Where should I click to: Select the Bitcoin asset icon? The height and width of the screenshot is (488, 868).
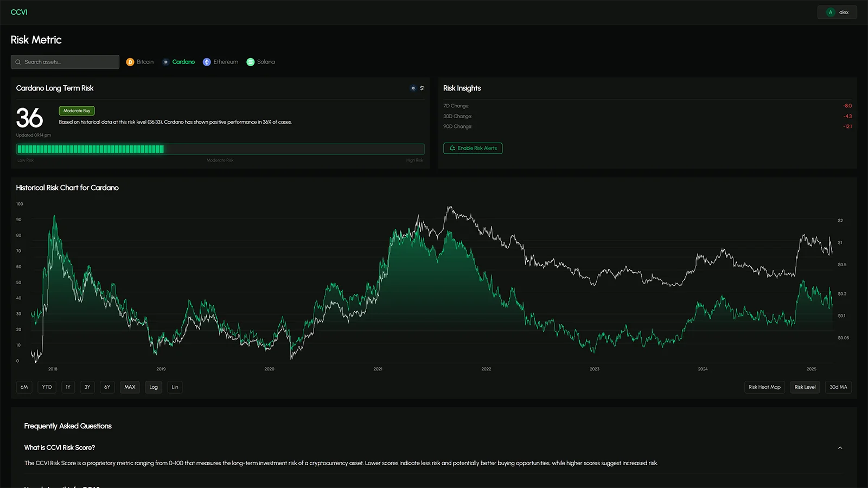[130, 62]
